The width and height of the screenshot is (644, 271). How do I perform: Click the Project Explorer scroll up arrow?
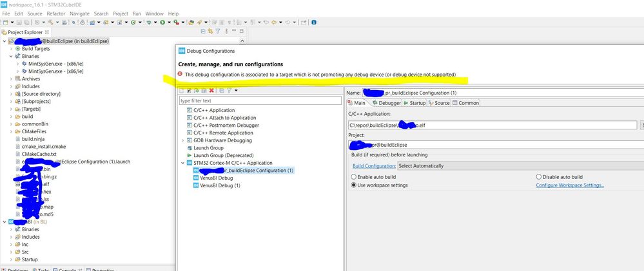pyautogui.click(x=242, y=41)
